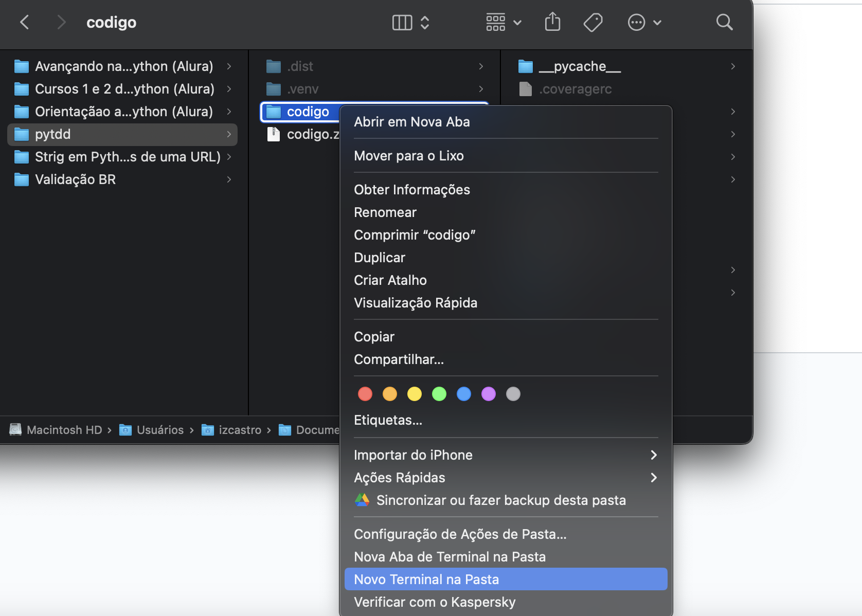Select the codigo.zip file icon

coord(274,134)
